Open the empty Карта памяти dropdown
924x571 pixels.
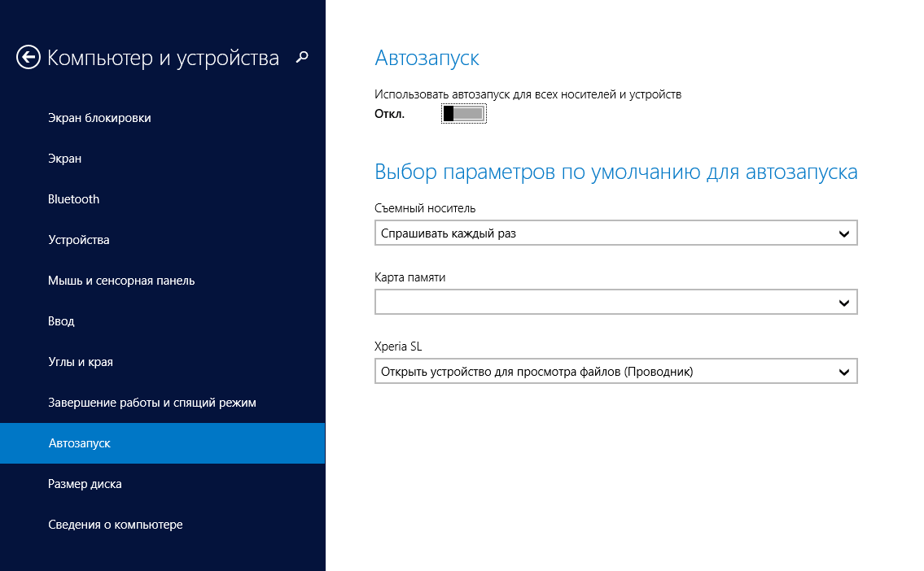point(615,303)
